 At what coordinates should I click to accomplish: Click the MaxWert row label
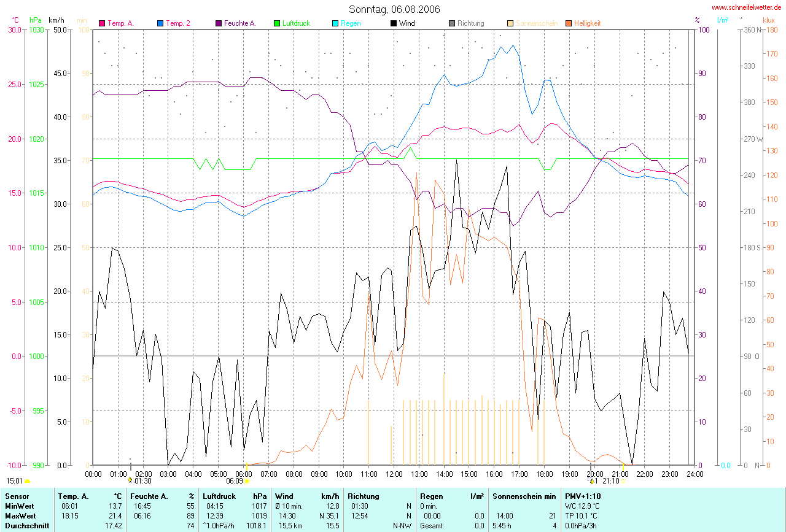pos(20,516)
